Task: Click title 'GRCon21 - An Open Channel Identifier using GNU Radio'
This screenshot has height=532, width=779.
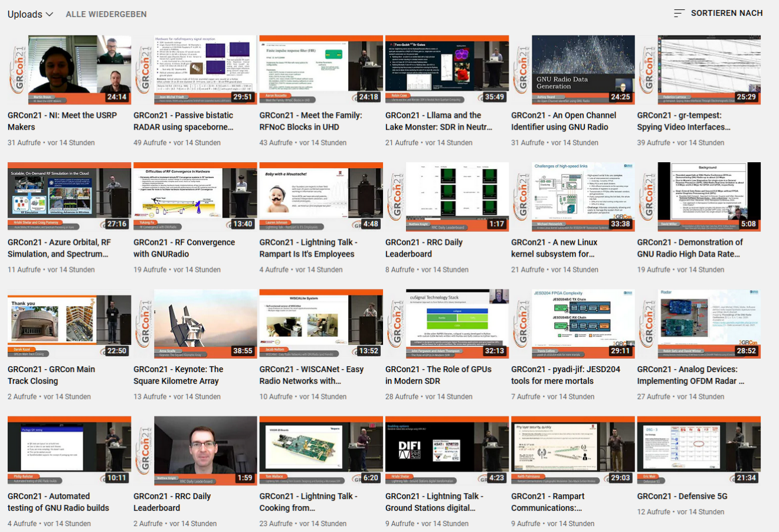Action: coord(564,121)
